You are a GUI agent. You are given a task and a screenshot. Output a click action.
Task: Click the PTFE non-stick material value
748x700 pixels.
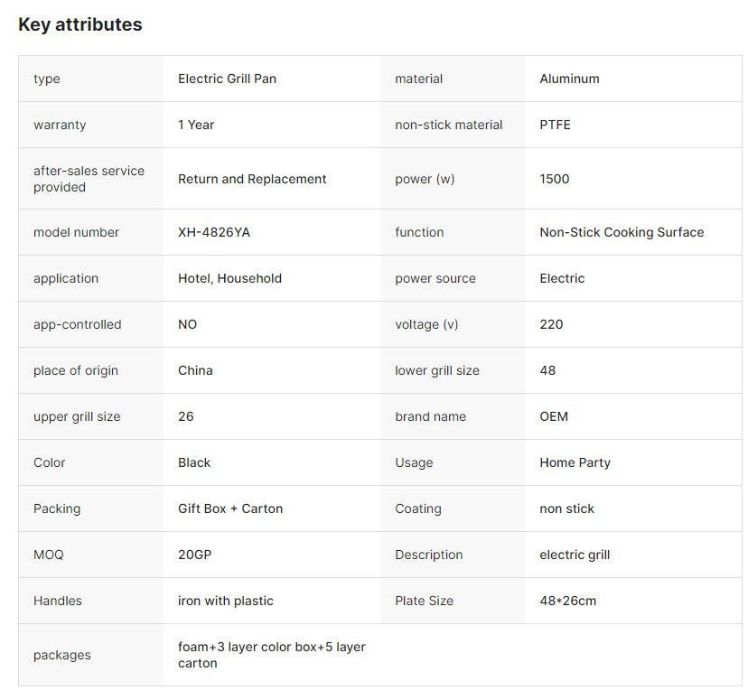(555, 125)
